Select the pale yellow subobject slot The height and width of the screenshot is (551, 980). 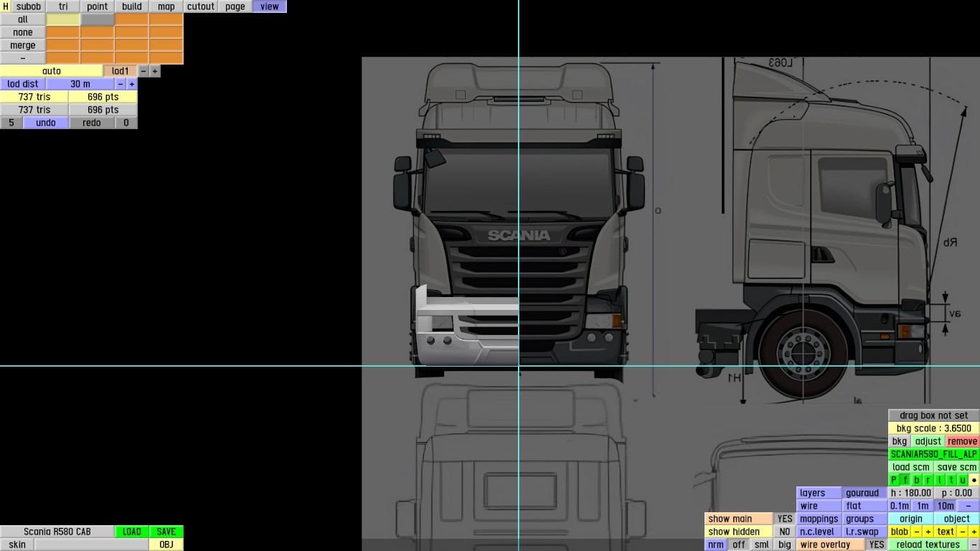click(x=63, y=19)
